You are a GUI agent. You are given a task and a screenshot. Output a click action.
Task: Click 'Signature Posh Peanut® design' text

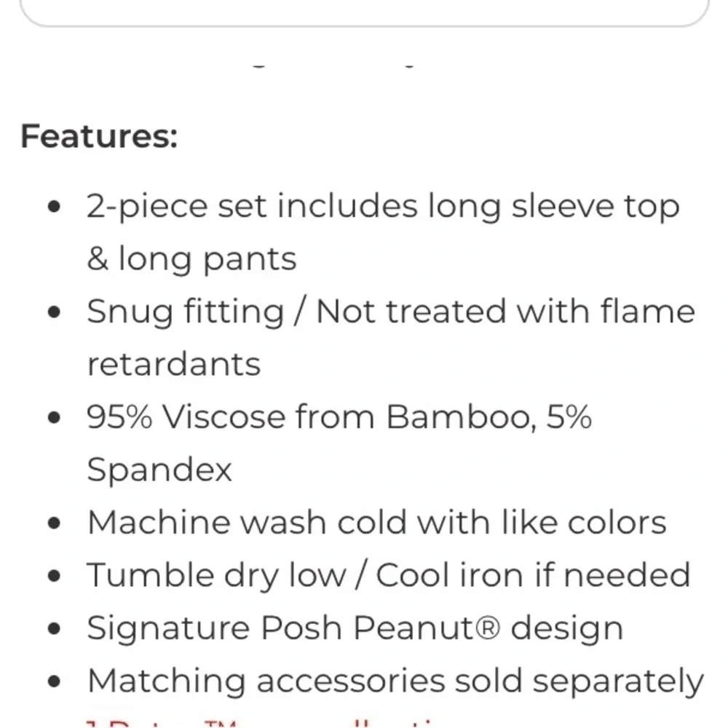coord(355,629)
